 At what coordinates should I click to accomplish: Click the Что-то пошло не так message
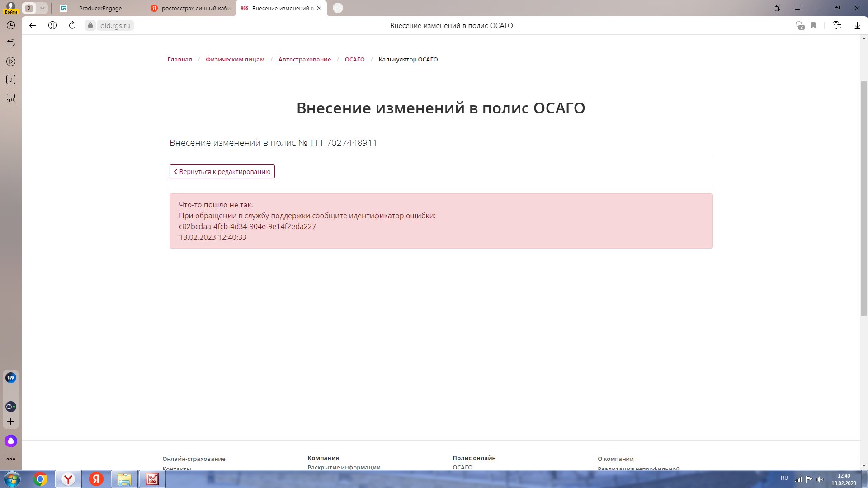[216, 205]
